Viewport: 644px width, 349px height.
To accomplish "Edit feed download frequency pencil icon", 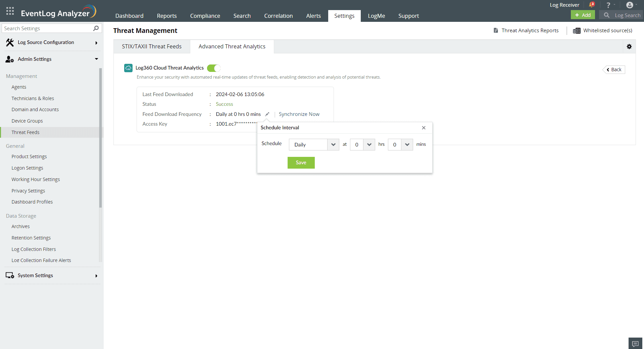I will click(267, 114).
